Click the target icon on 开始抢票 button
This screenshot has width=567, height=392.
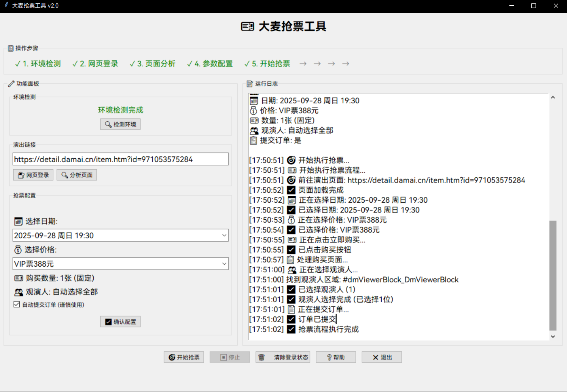click(x=172, y=358)
